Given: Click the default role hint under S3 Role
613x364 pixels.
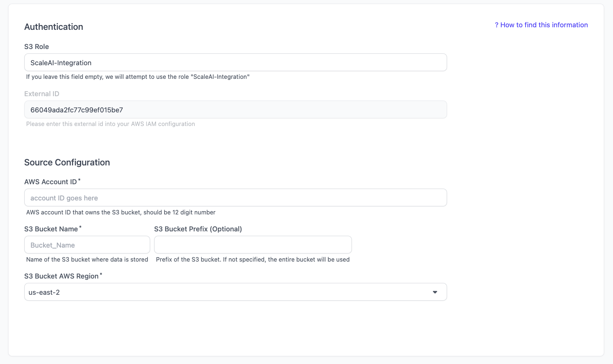Looking at the screenshot, I should 138,77.
